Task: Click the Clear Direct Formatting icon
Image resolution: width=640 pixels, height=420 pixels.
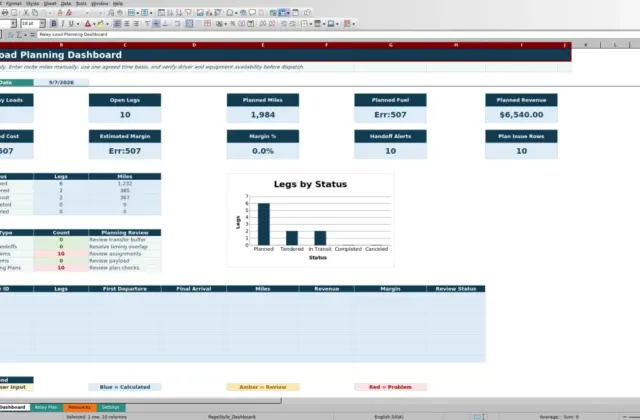Action: (69, 13)
